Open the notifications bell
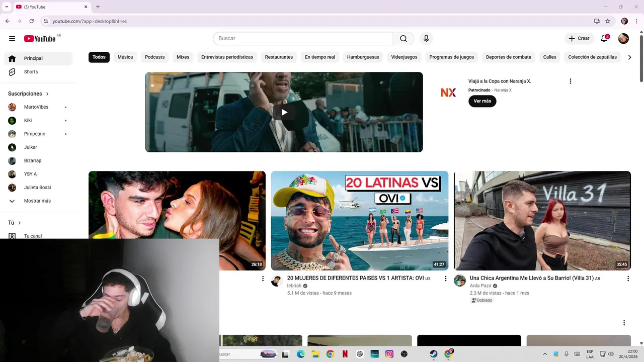This screenshot has height=362, width=644. coord(604,39)
